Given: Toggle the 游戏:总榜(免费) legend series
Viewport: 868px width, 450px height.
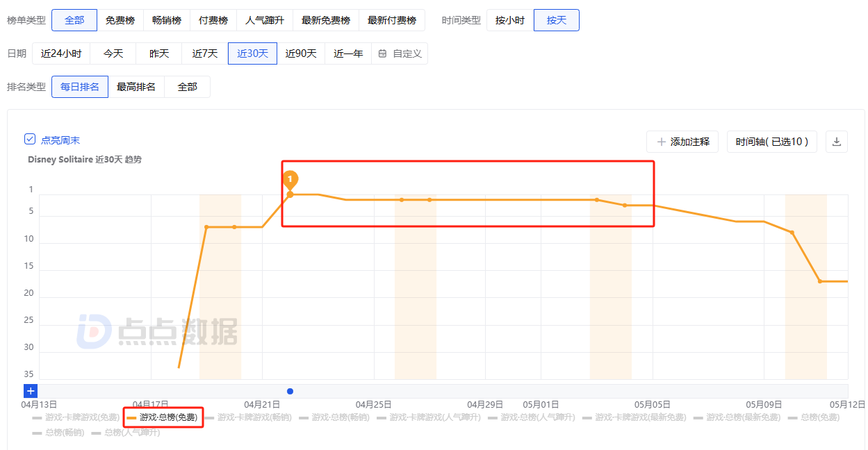Looking at the screenshot, I should [x=163, y=418].
